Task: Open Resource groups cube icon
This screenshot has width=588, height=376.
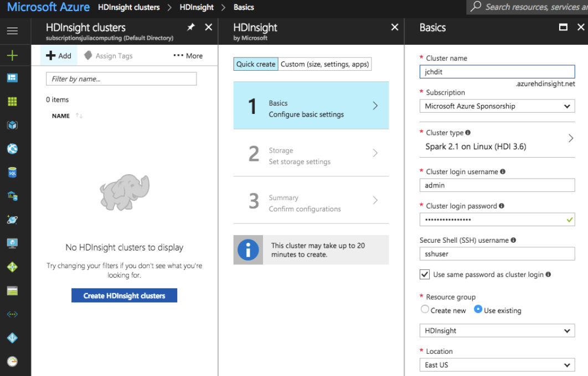Action: tap(12, 125)
